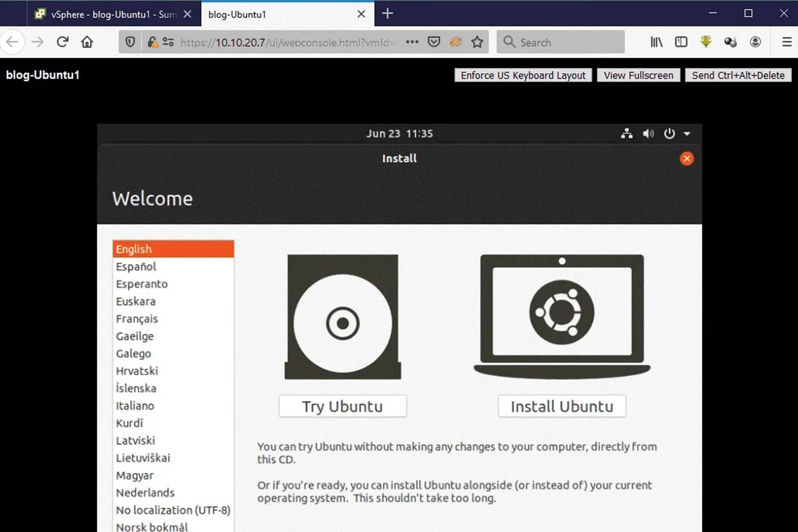Open the tracking protection shield icon
Image resolution: width=798 pixels, height=532 pixels.
pyautogui.click(x=130, y=42)
